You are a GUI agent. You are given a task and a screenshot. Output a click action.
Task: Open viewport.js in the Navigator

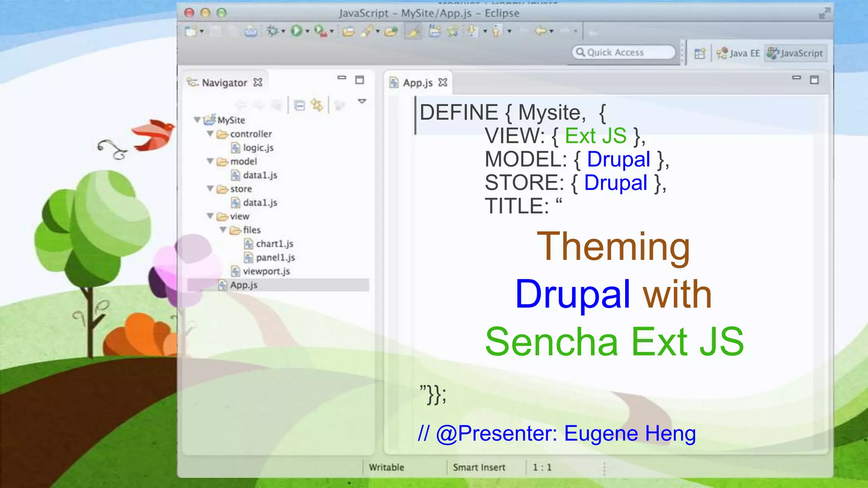click(x=266, y=271)
